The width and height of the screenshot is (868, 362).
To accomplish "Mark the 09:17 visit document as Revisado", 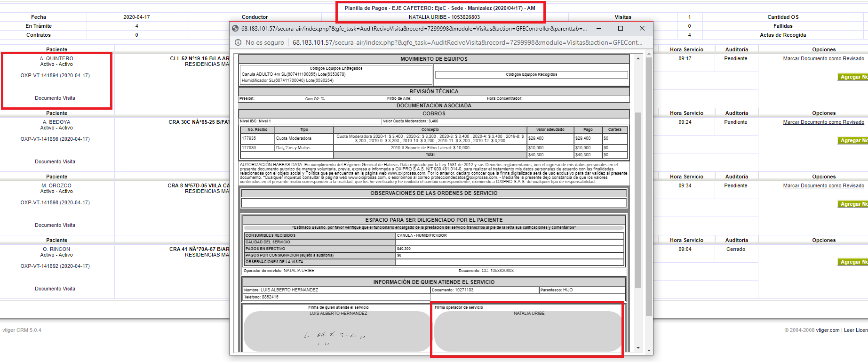I will click(x=823, y=58).
